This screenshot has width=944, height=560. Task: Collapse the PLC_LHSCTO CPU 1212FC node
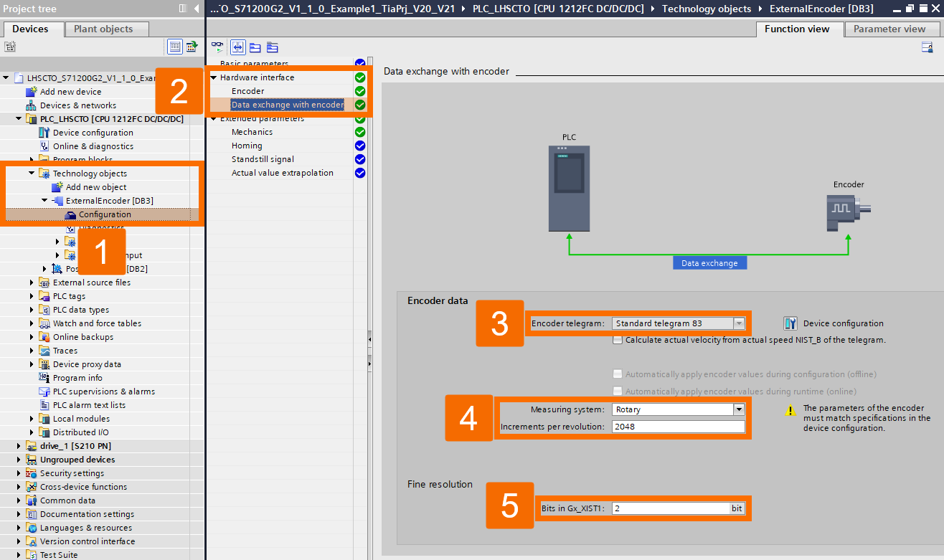(x=19, y=119)
